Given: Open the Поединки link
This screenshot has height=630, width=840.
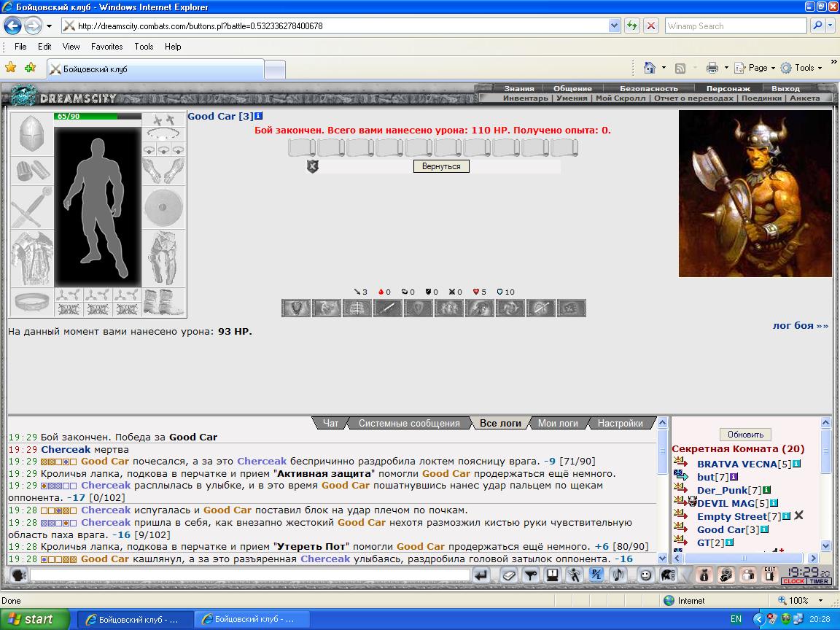Looking at the screenshot, I should point(763,98).
